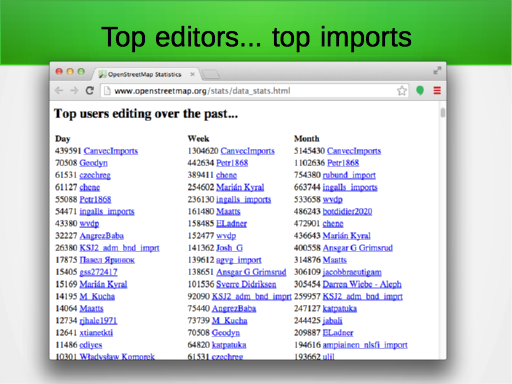512x384 pixels.
Task: Open KSJ2_adm_bnd_imprt link with 26380 edits
Action: click(x=119, y=248)
